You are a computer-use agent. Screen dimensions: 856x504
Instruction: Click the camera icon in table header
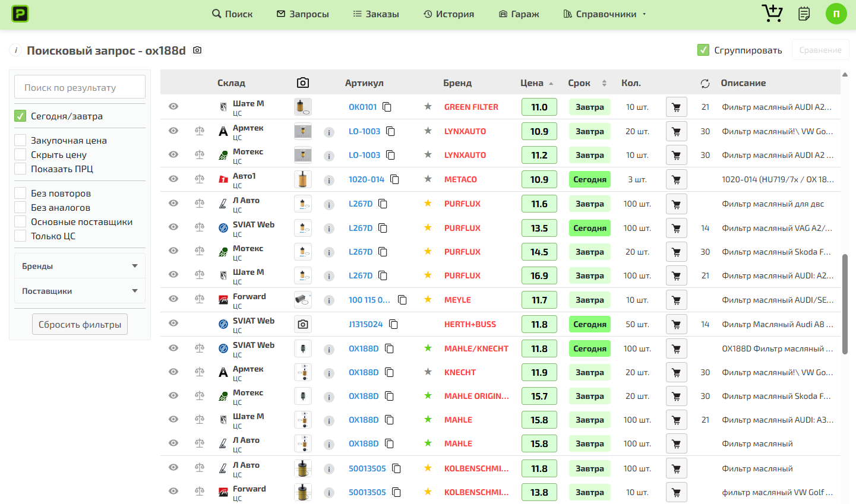tap(303, 83)
